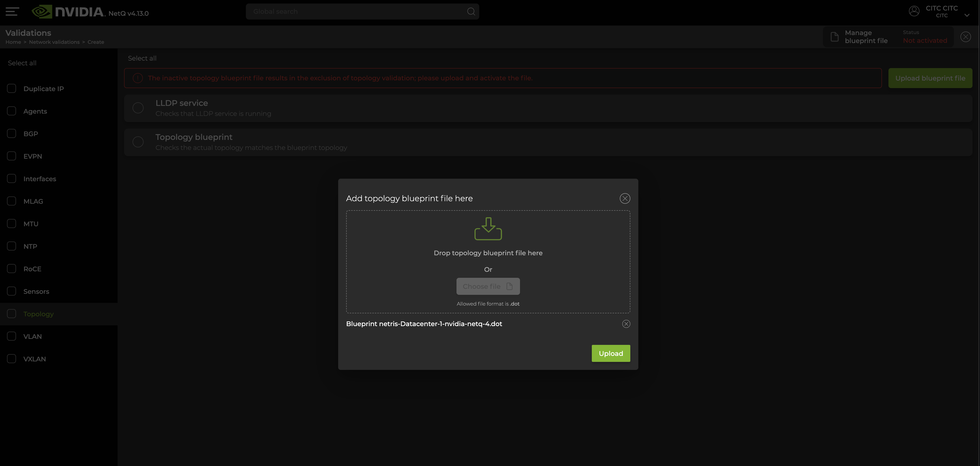Close the Add topology blueprint dialog

pyautogui.click(x=625, y=198)
